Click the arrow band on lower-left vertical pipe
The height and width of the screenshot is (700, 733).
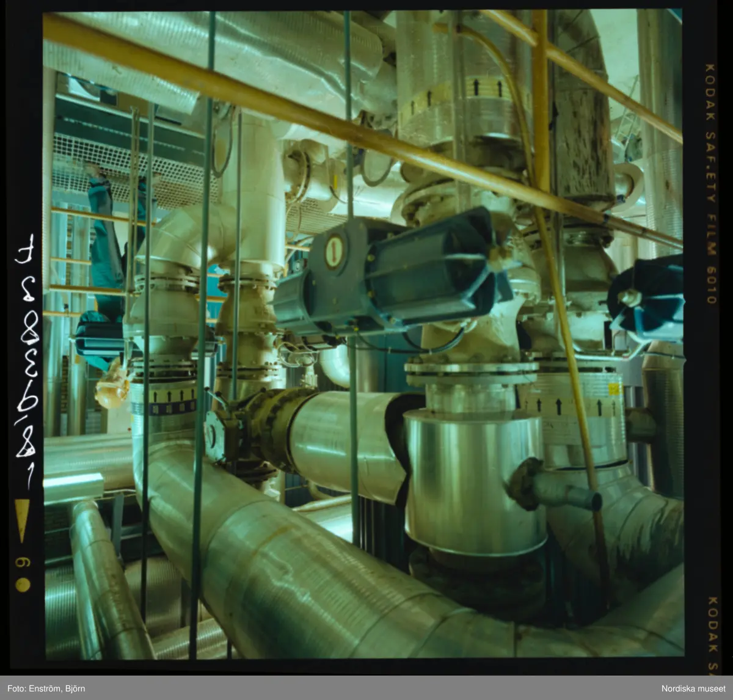(164, 400)
